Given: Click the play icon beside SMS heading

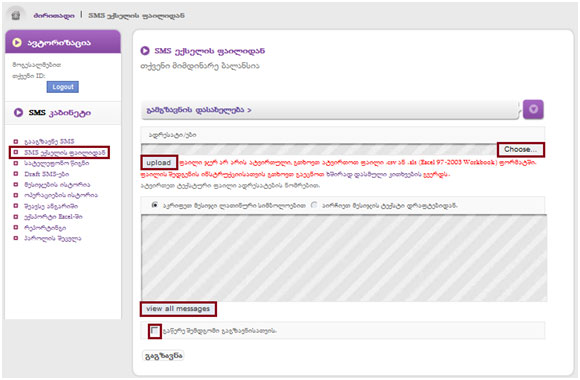Looking at the screenshot, I should point(145,51).
